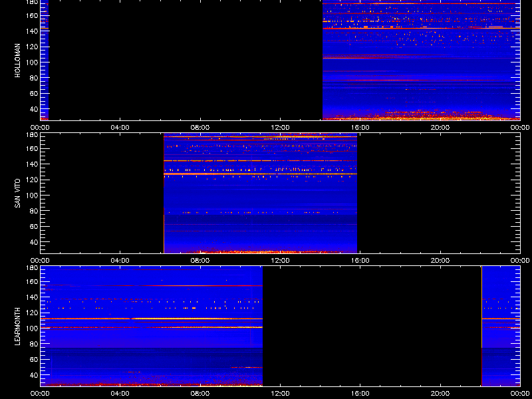Select the 40 frequency label on the San Vito axis

[35, 242]
